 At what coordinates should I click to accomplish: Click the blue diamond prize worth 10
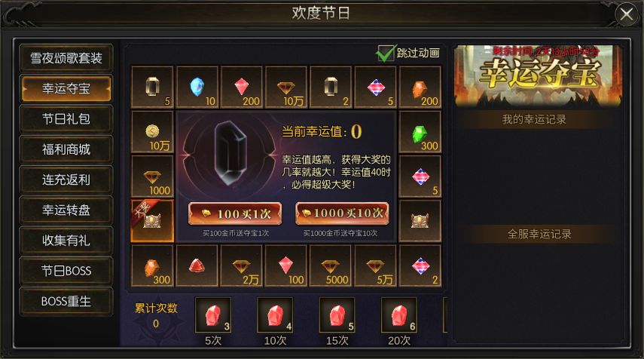click(x=197, y=87)
